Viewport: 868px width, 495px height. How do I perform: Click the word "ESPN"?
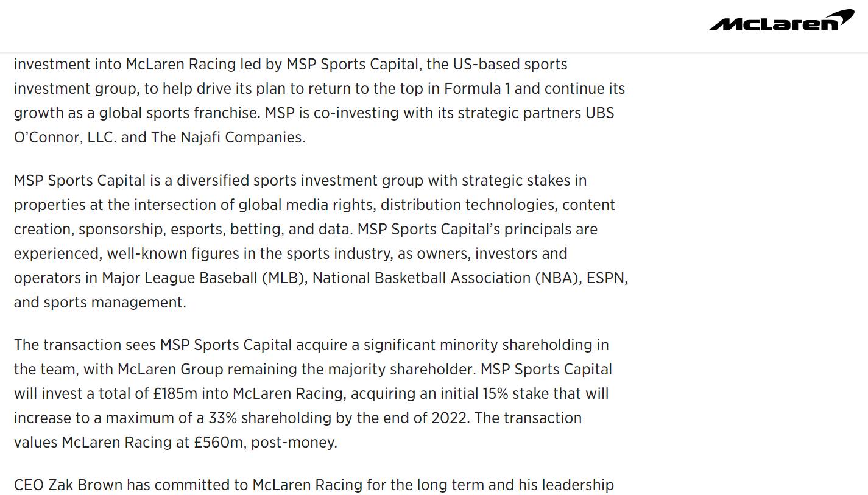pos(607,278)
